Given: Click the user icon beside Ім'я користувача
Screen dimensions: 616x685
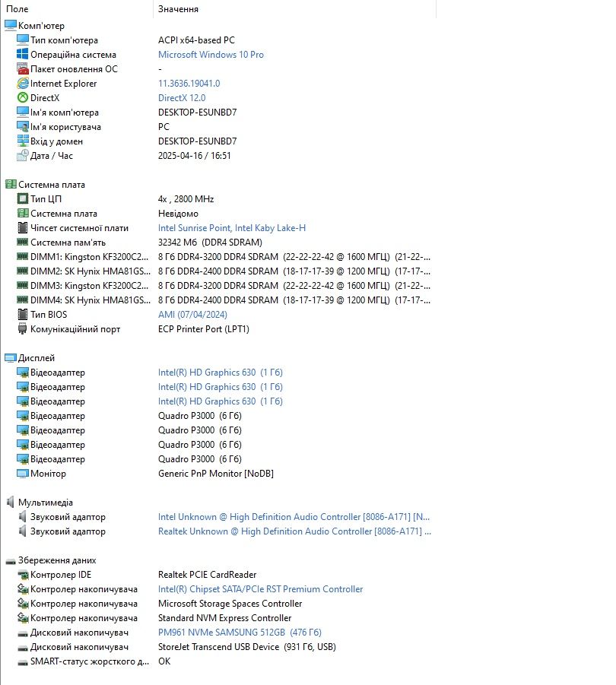Looking at the screenshot, I should (x=22, y=126).
